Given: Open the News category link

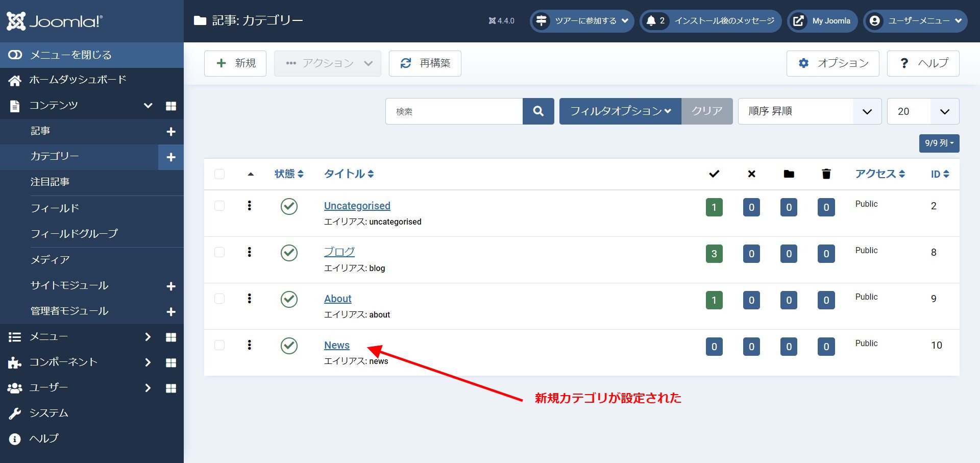Looking at the screenshot, I should [x=336, y=345].
